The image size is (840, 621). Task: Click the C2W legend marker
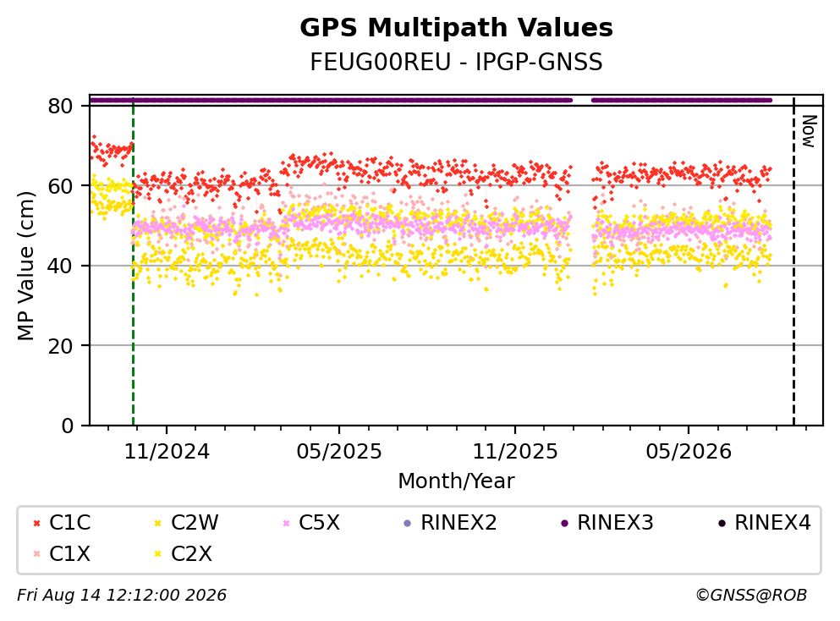pos(158,523)
